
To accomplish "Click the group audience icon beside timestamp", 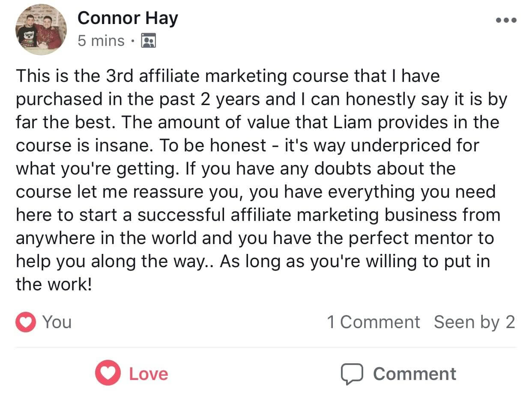I will coord(149,41).
